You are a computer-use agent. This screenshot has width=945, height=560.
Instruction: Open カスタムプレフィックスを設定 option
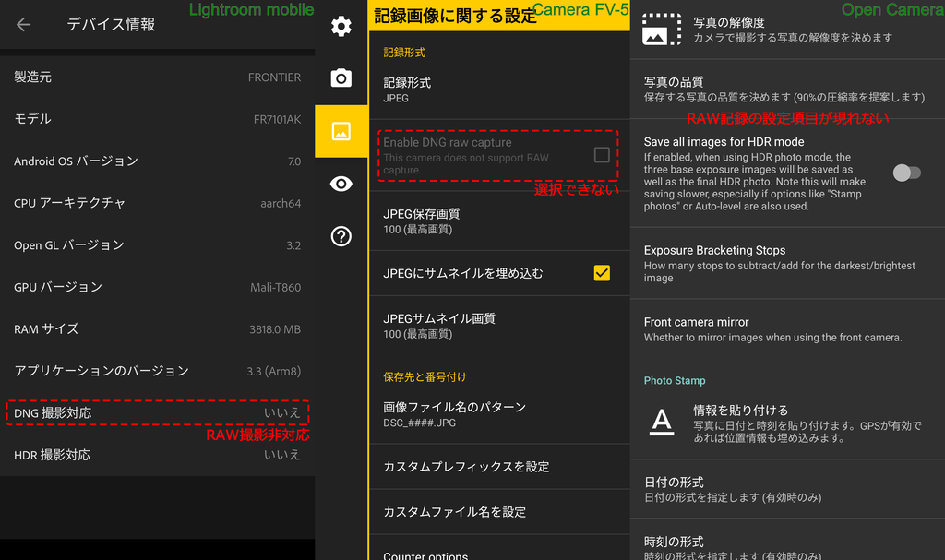499,467
